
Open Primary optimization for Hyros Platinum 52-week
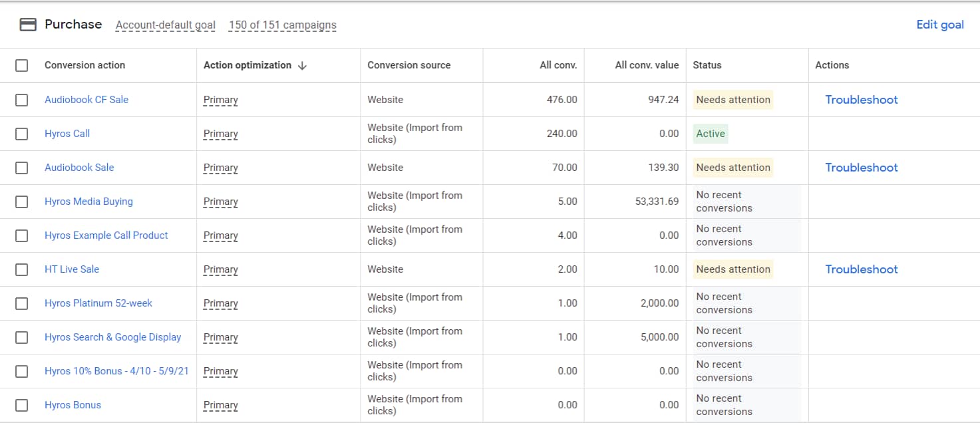[221, 303]
